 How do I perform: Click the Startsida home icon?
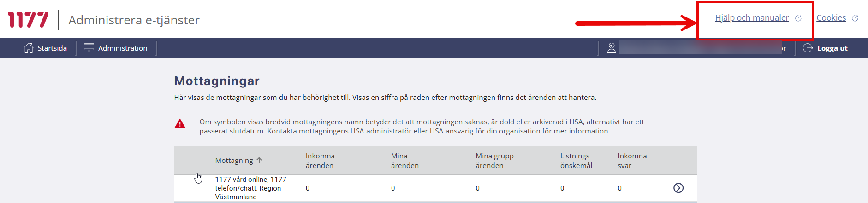[x=29, y=48]
